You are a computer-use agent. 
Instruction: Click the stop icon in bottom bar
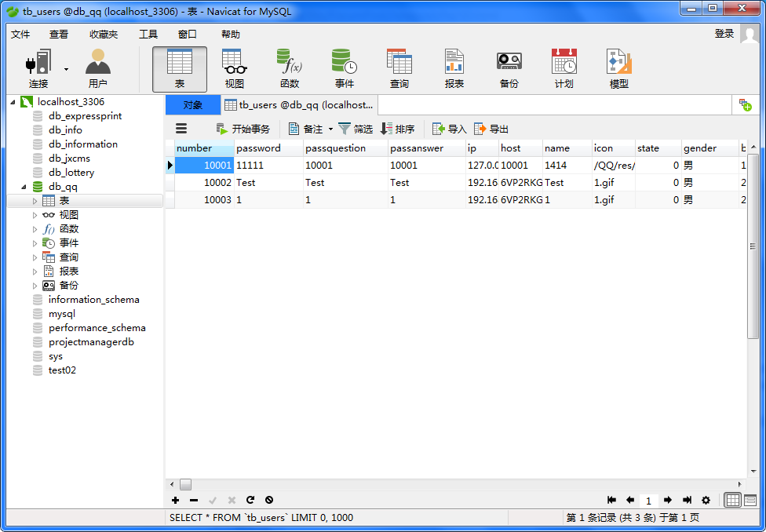tap(269, 500)
